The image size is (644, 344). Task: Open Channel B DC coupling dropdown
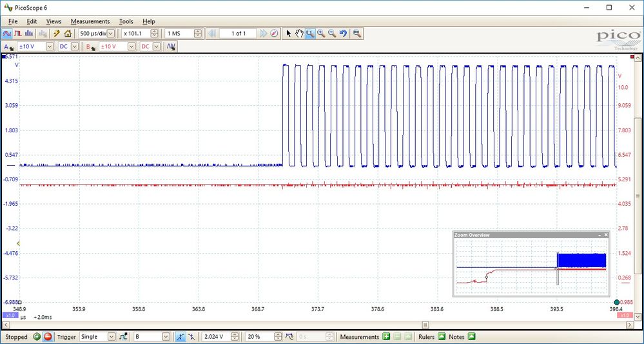(x=157, y=47)
